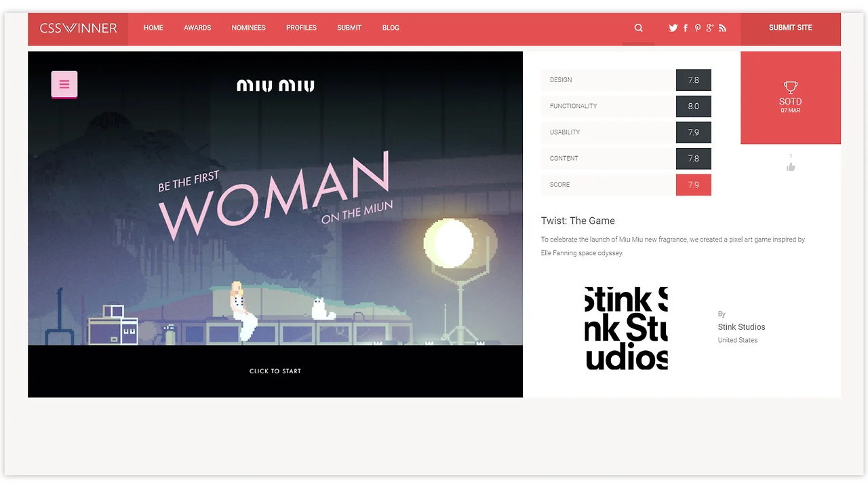Click the miu miu logo

tap(275, 86)
